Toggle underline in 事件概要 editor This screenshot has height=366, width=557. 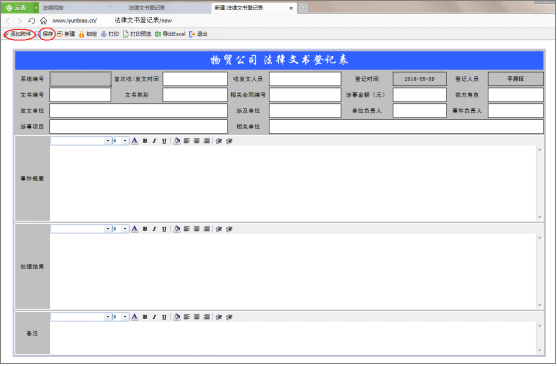pyautogui.click(x=164, y=141)
